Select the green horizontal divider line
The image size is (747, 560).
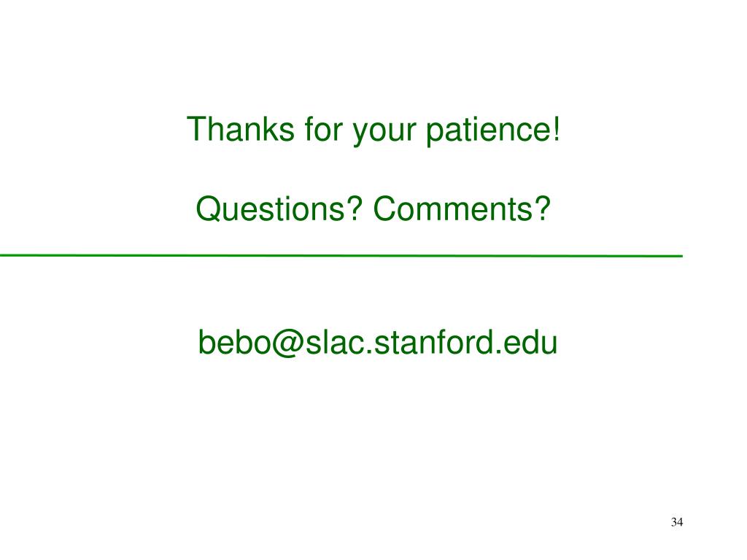(341, 256)
